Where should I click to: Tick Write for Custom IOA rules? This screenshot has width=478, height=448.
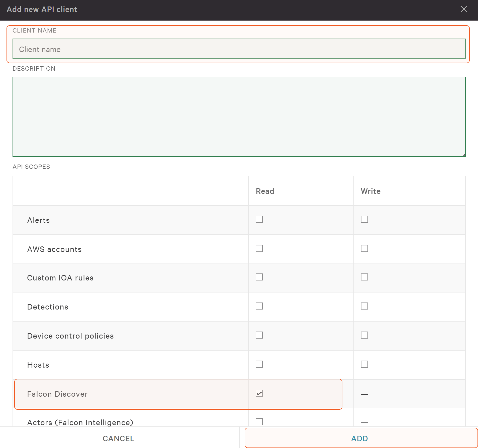pos(364,277)
